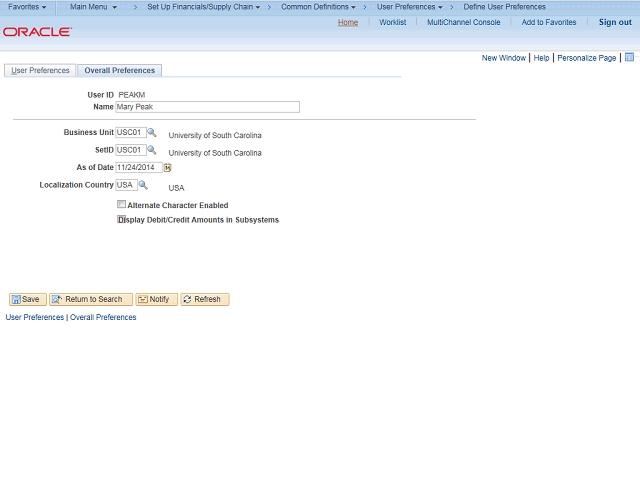Click the Business Unit input field

(131, 133)
